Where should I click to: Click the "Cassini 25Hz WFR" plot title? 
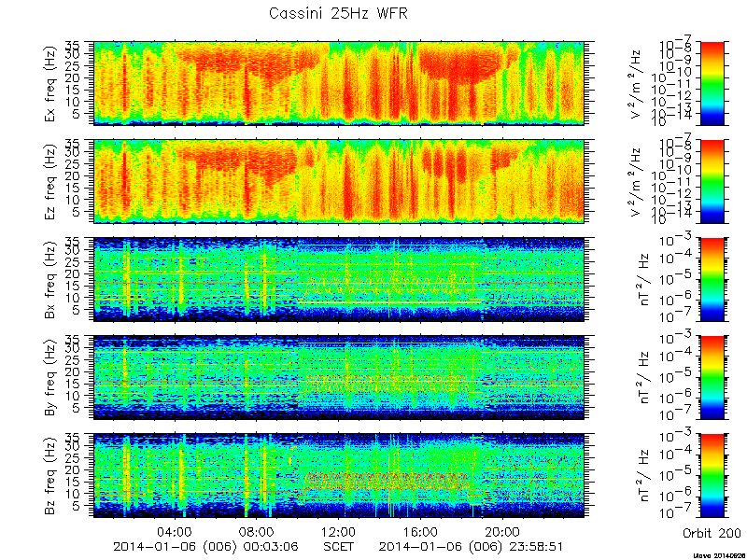338,13
